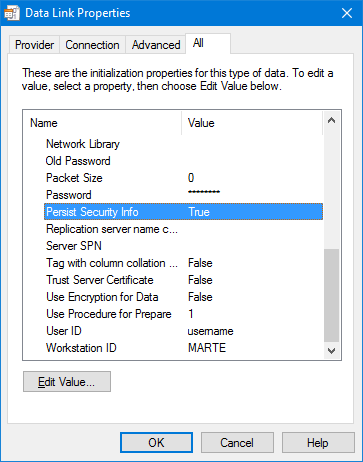Open Help for this dialog
The image size is (363, 462).
318,443
